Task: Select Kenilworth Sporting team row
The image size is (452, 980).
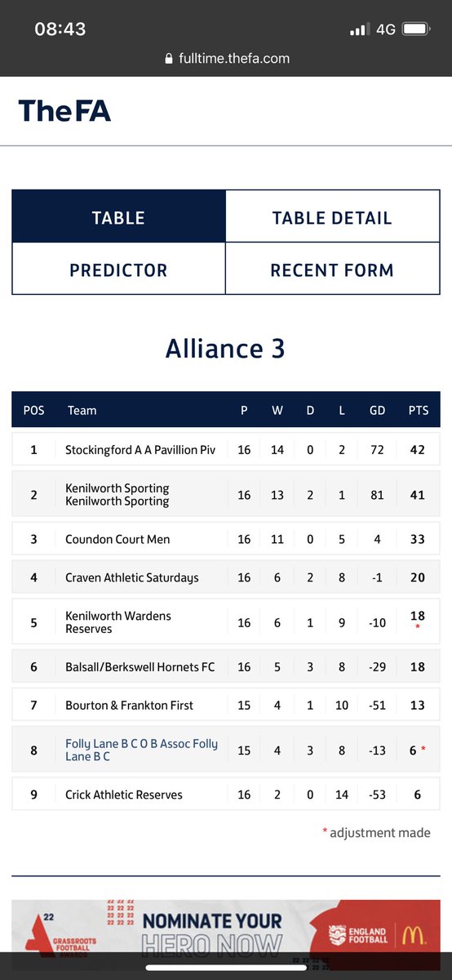Action: coord(226,495)
